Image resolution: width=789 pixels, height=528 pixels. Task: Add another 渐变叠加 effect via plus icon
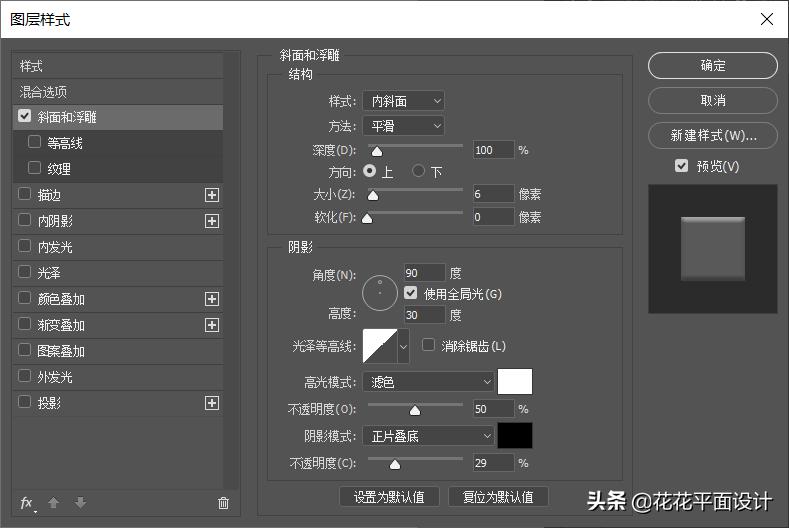tap(212, 325)
